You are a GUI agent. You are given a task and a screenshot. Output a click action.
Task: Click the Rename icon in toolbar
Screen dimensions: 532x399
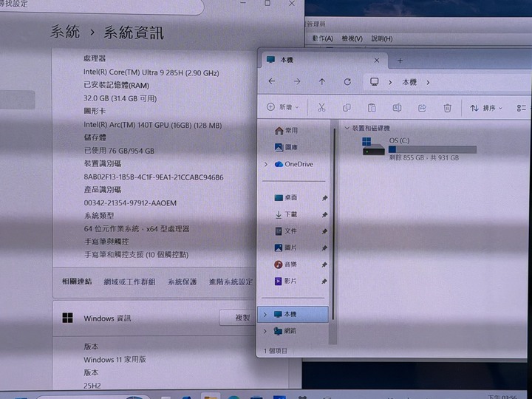(397, 108)
